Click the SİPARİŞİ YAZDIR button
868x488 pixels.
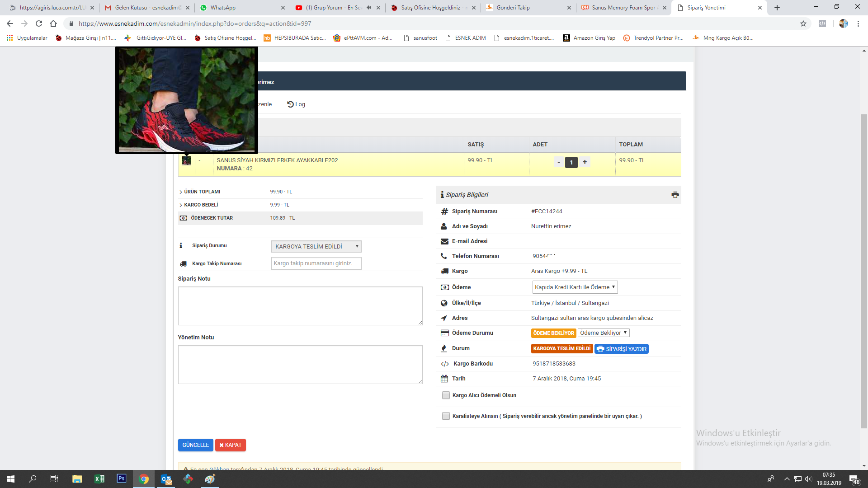622,349
